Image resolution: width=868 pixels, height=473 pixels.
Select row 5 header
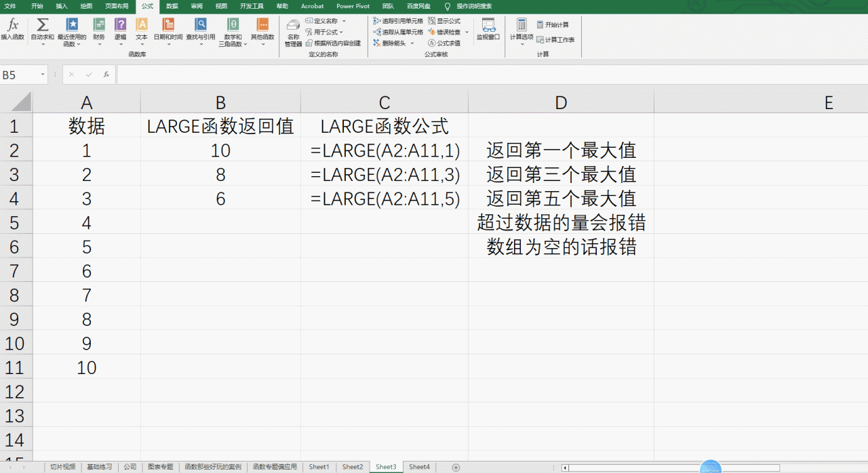tap(16, 222)
